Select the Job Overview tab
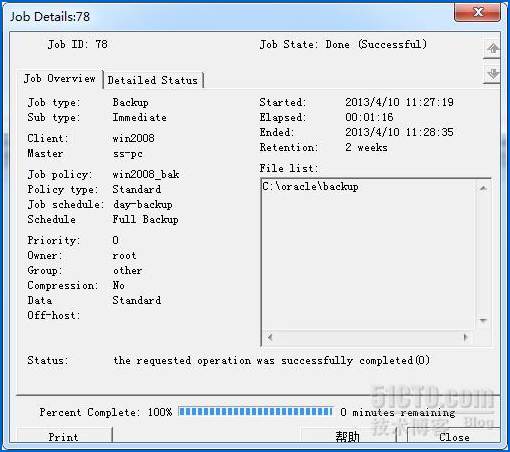Image resolution: width=510 pixels, height=452 pixels. (x=60, y=79)
